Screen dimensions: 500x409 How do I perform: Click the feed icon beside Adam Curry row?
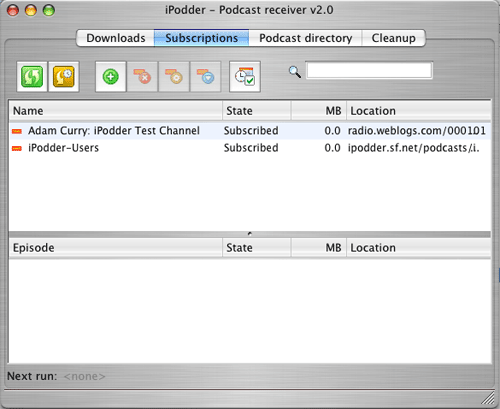pyautogui.click(x=17, y=131)
